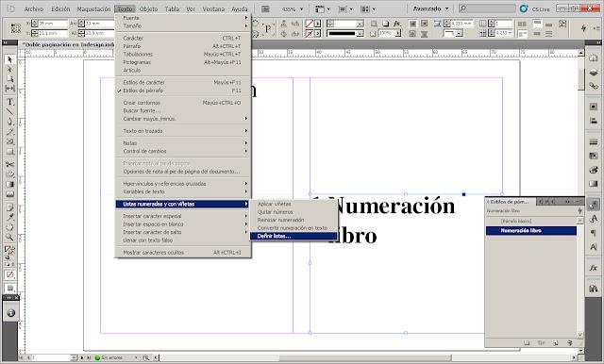The image size is (604, 364).
Task: Open the Edición menu
Action: point(60,8)
